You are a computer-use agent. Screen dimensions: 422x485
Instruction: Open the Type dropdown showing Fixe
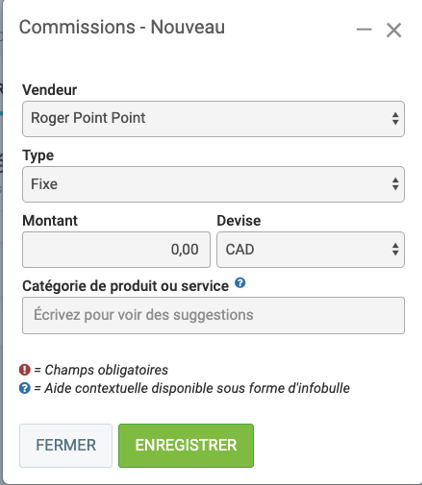point(213,184)
